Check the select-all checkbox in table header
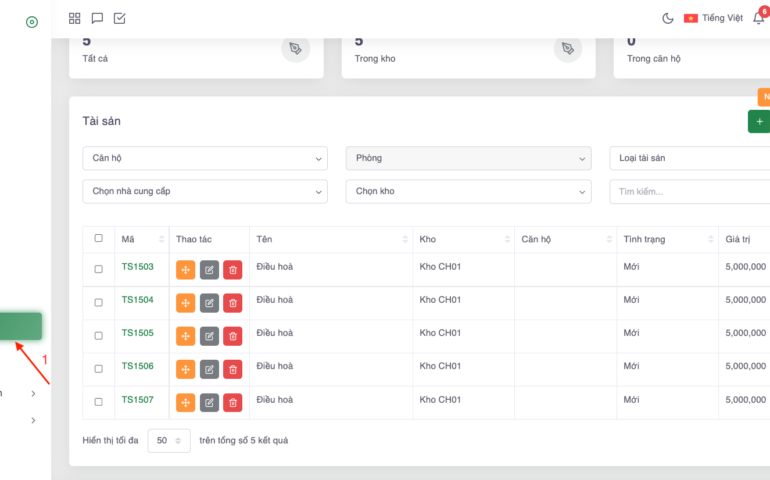 [98, 238]
